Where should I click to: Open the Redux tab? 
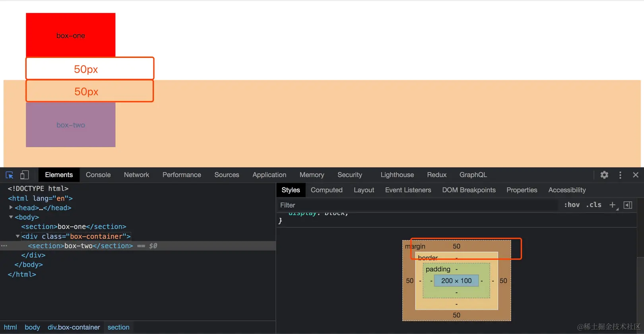coord(436,175)
